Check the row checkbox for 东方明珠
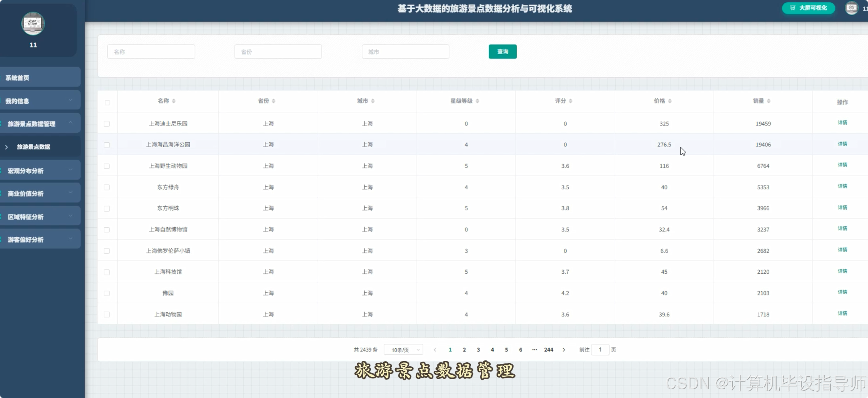Screen dimensions: 868x398 coord(107,208)
